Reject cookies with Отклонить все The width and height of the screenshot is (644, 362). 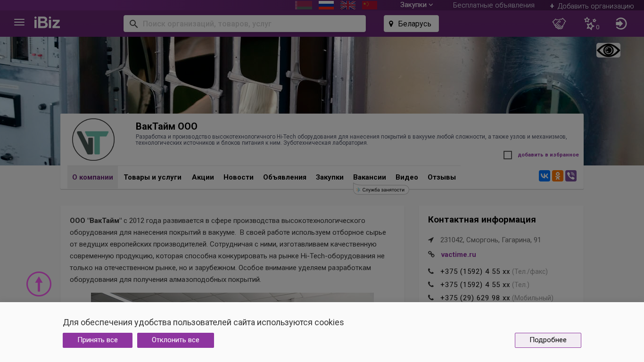(175, 340)
